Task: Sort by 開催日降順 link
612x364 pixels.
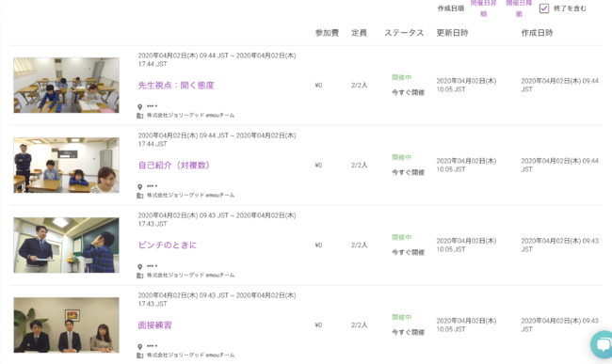Action: pyautogui.click(x=519, y=8)
